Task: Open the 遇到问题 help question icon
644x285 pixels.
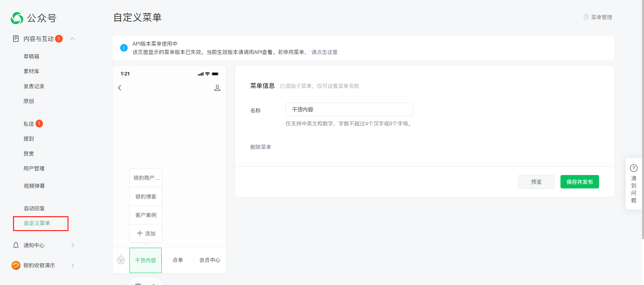Action: click(634, 168)
